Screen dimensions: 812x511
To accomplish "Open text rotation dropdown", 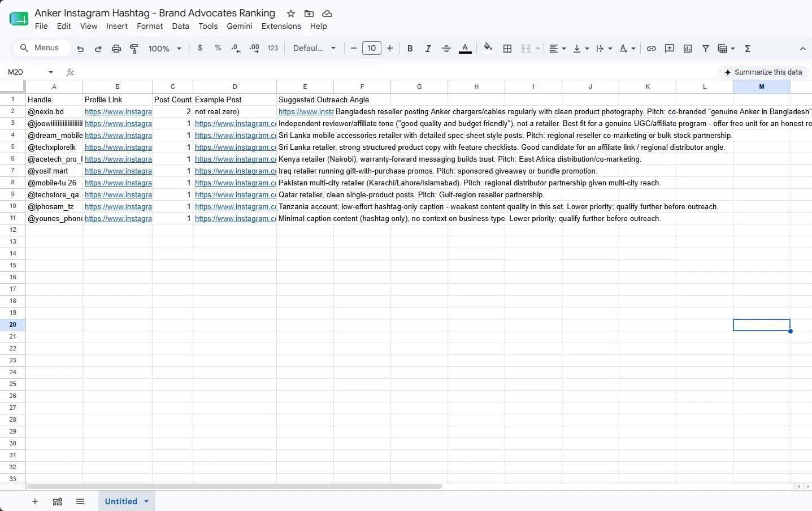I will tap(627, 49).
